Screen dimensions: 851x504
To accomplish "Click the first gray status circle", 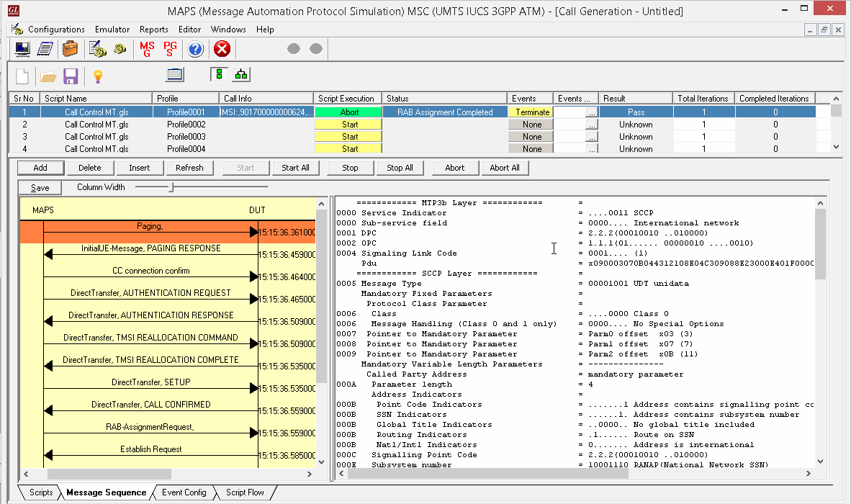I will click(294, 50).
